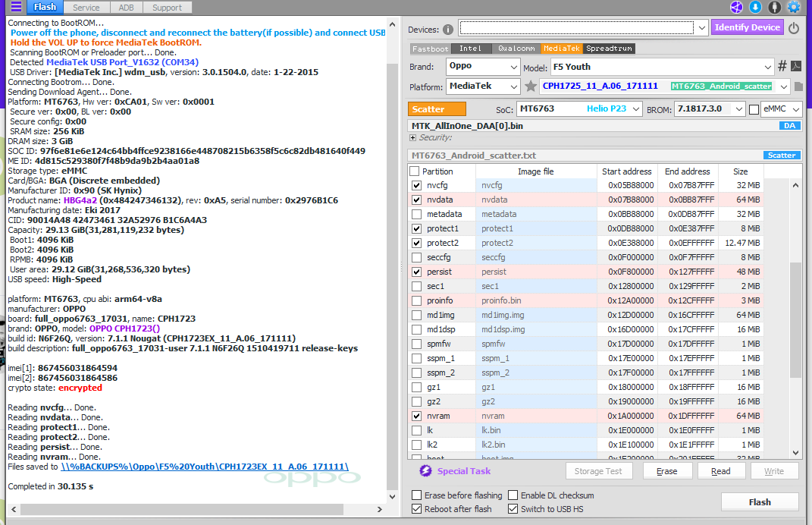Switch to the Service tab
812x525 pixels.
(86, 8)
